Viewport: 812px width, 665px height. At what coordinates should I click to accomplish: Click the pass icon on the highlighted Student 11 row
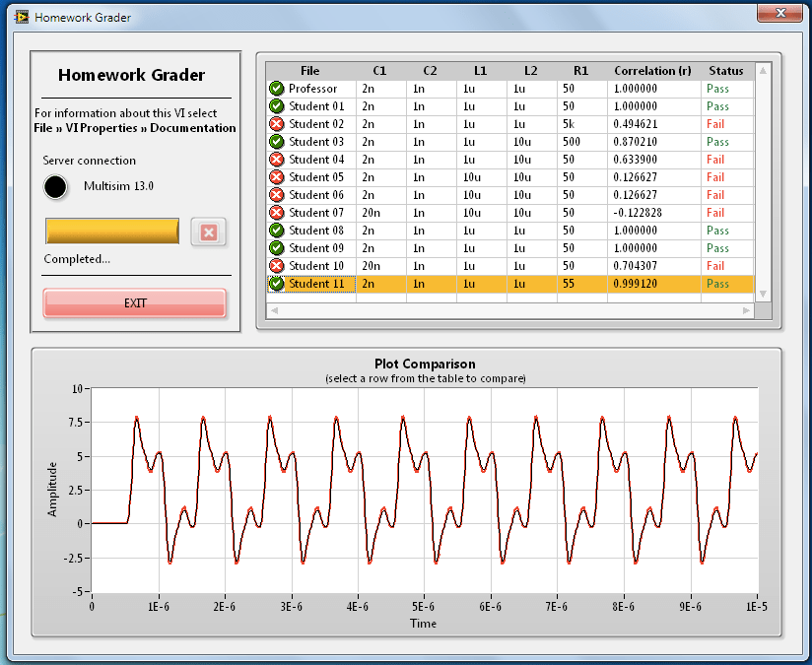(277, 284)
